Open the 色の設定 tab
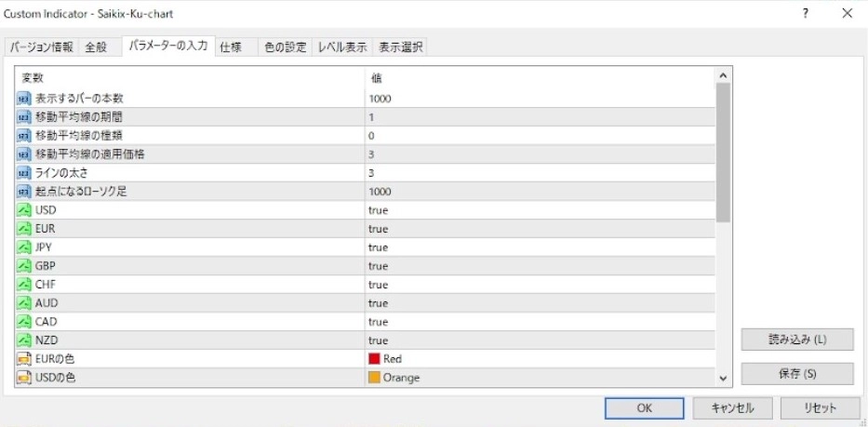868x427 pixels. 285,47
